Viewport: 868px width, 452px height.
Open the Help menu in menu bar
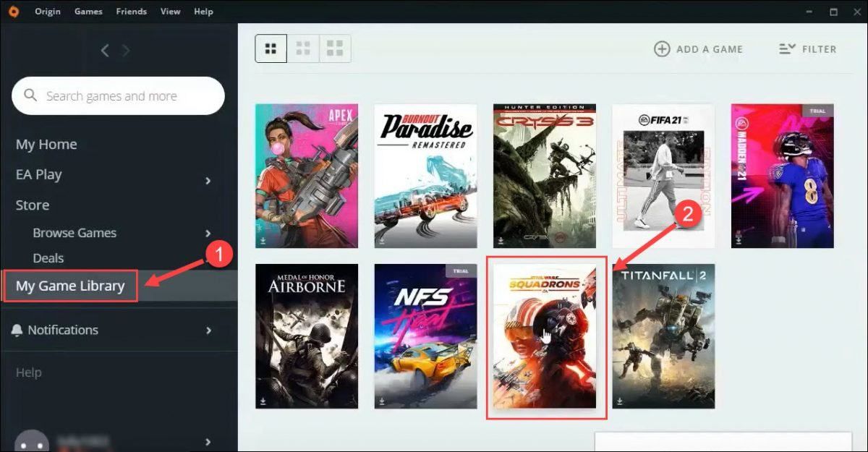click(x=204, y=12)
